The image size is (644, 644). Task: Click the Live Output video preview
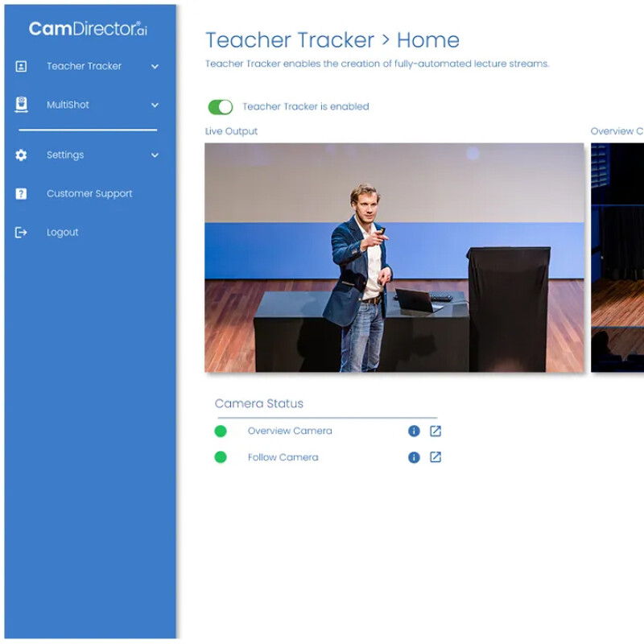click(394, 258)
